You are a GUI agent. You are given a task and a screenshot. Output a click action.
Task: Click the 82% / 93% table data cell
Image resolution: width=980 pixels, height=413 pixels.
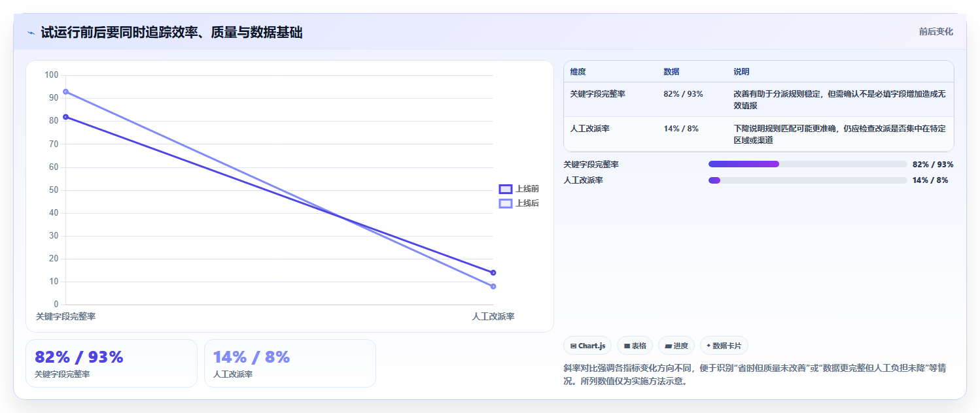click(x=683, y=94)
